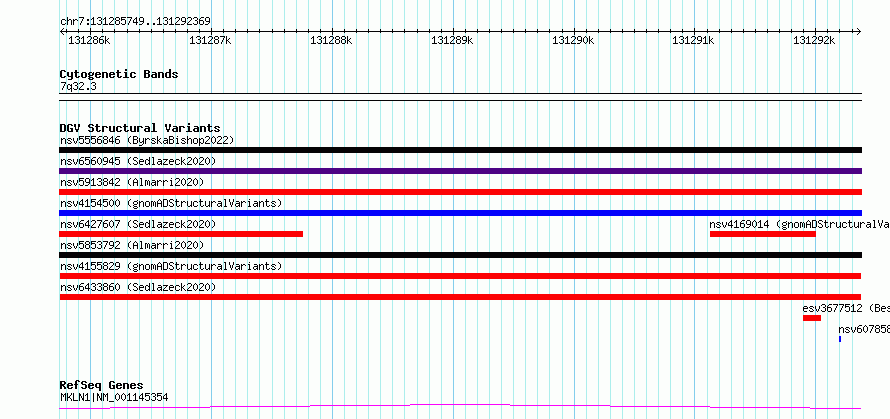Click the RefSeq Genes track title
This screenshot has width=890, height=419.
click(101, 386)
